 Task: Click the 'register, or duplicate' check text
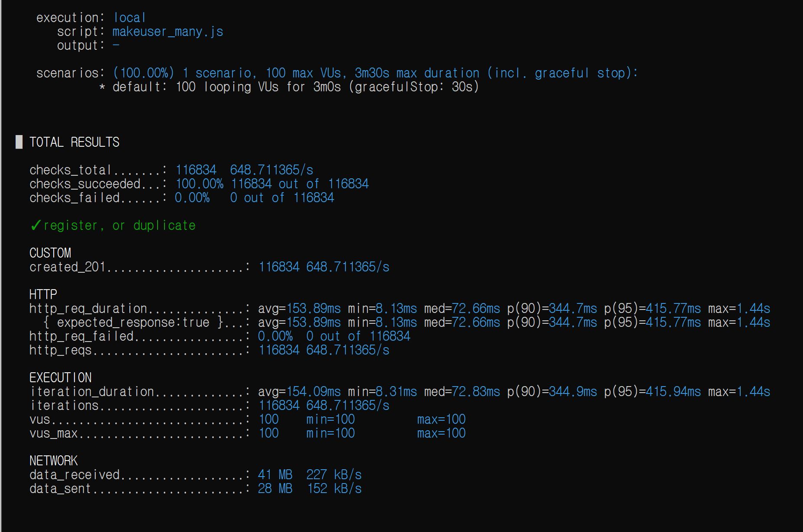[x=119, y=226]
